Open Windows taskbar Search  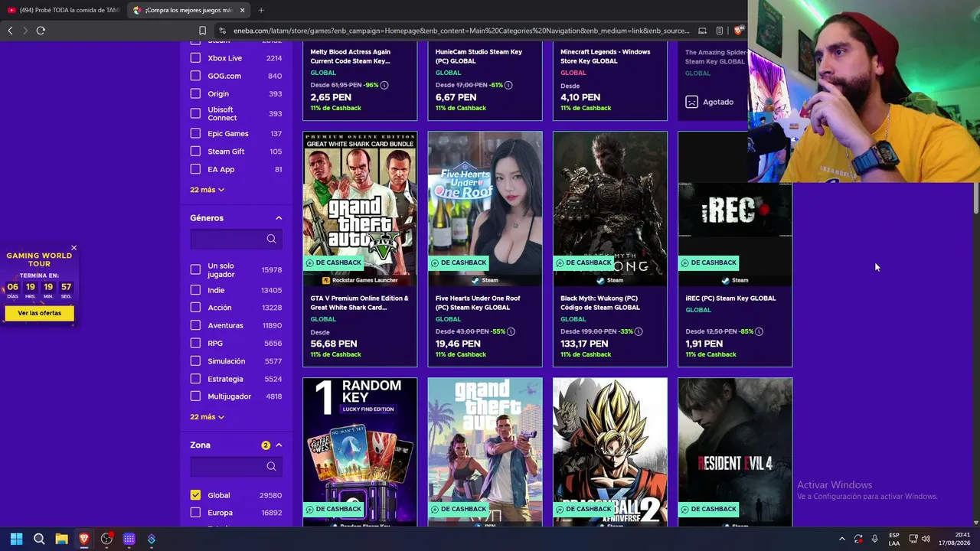click(39, 539)
